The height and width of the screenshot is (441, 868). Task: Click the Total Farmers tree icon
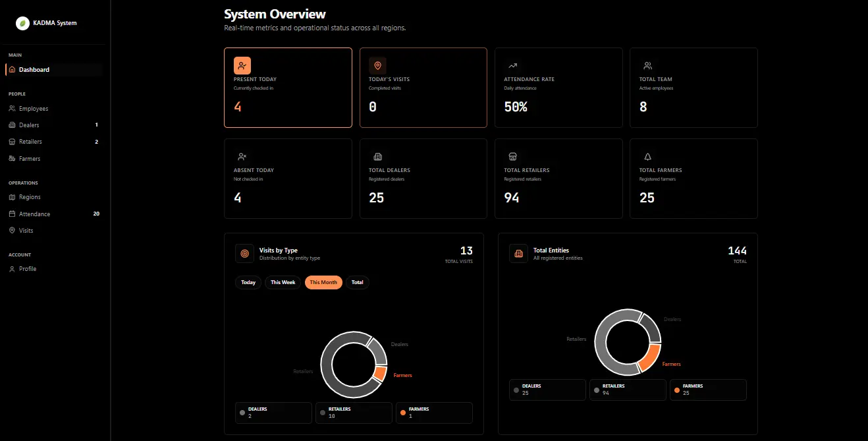pos(647,157)
